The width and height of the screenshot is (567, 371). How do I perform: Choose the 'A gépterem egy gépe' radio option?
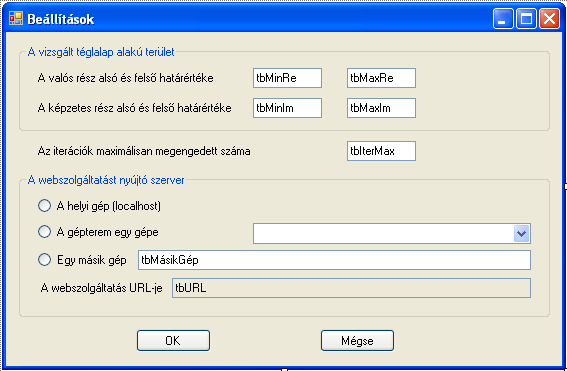click(44, 232)
